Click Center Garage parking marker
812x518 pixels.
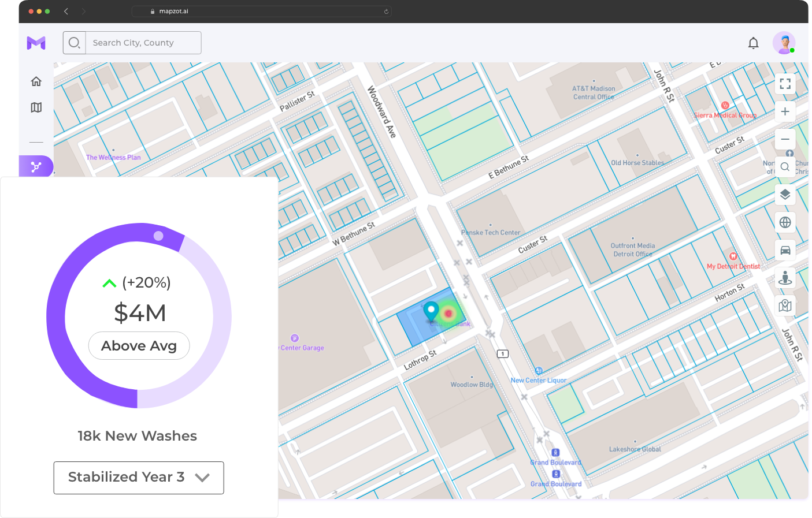(x=295, y=338)
